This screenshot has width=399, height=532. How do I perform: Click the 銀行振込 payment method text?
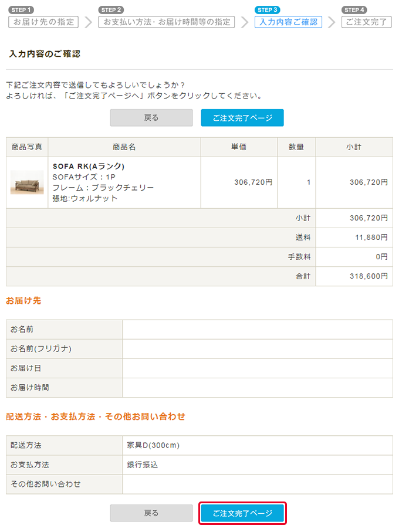pos(143,465)
